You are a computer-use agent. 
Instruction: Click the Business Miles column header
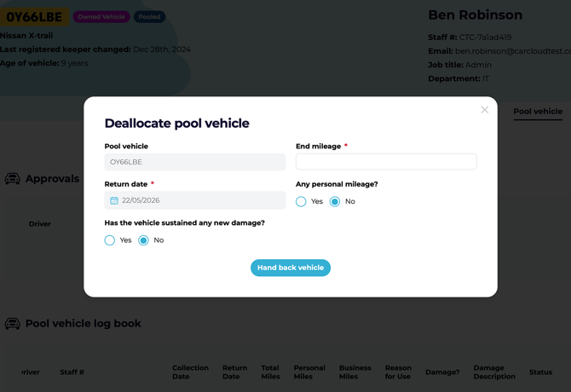click(355, 372)
